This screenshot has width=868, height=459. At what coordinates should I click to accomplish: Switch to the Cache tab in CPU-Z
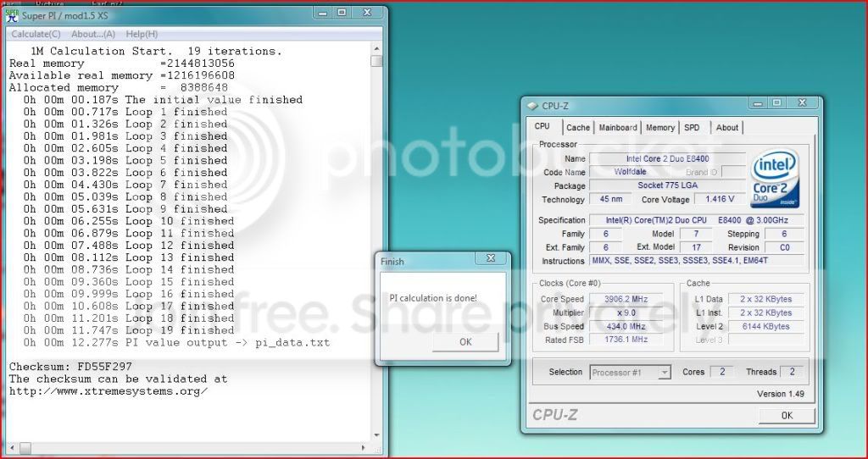pos(578,127)
